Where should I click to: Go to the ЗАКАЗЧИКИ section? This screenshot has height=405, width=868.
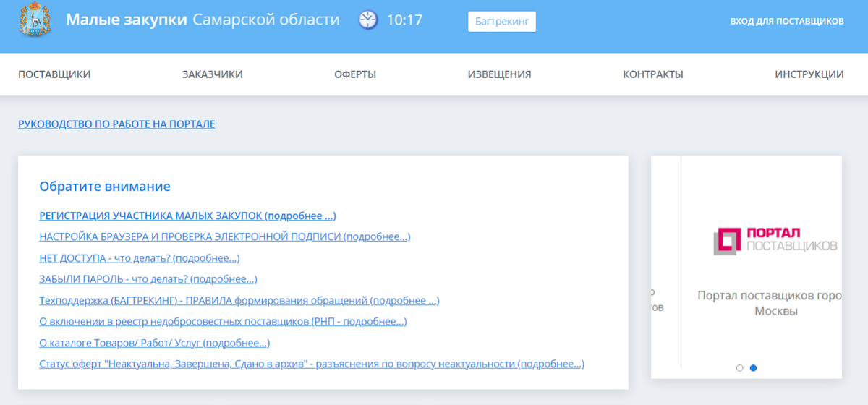(x=213, y=74)
